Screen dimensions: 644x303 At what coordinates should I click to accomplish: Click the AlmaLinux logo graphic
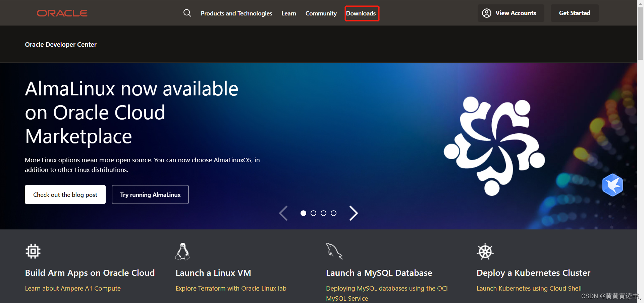click(x=494, y=146)
